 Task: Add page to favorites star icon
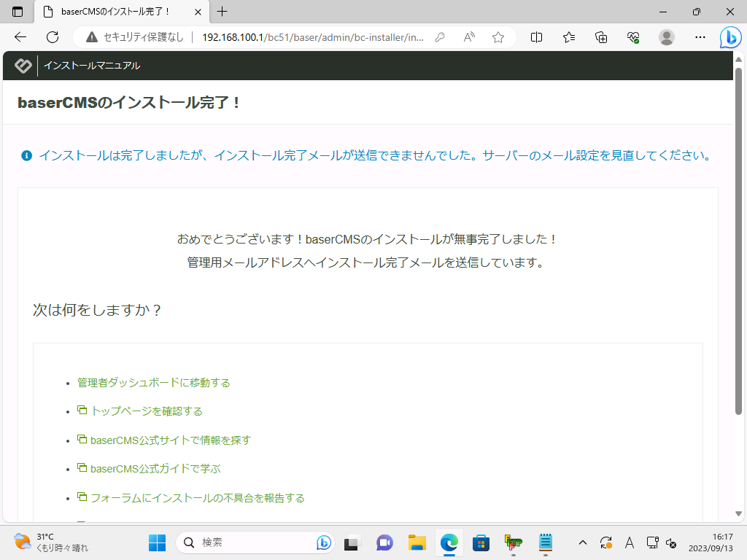click(498, 37)
